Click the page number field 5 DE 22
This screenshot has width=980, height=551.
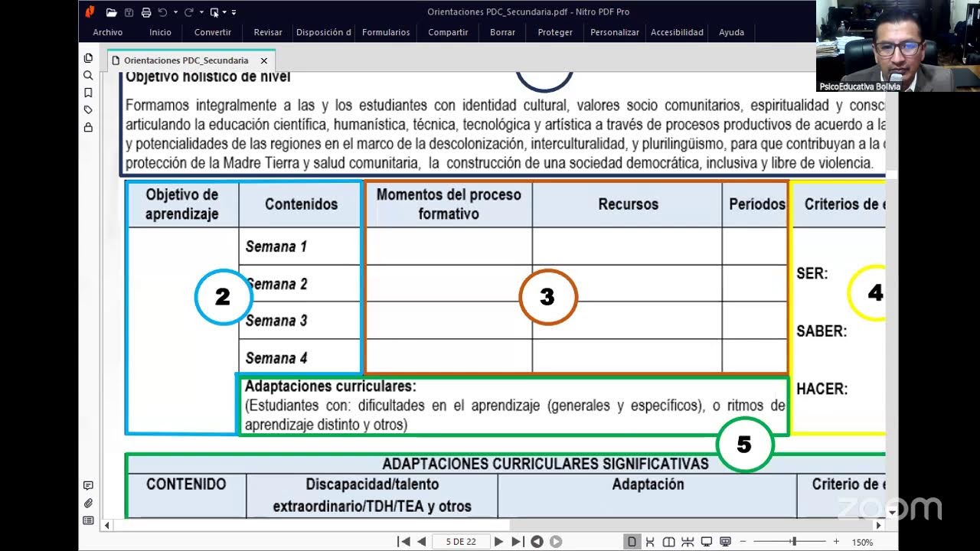point(461,542)
